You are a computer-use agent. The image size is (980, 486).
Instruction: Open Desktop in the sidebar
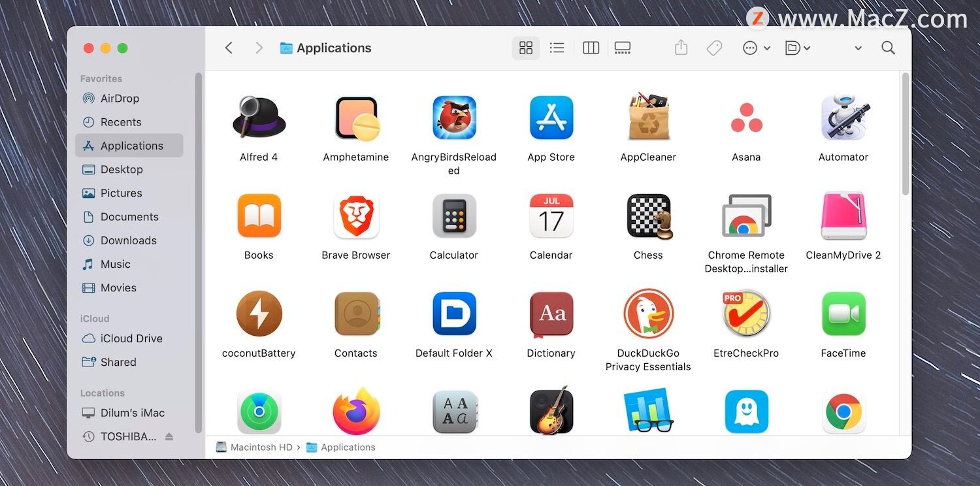(x=129, y=169)
